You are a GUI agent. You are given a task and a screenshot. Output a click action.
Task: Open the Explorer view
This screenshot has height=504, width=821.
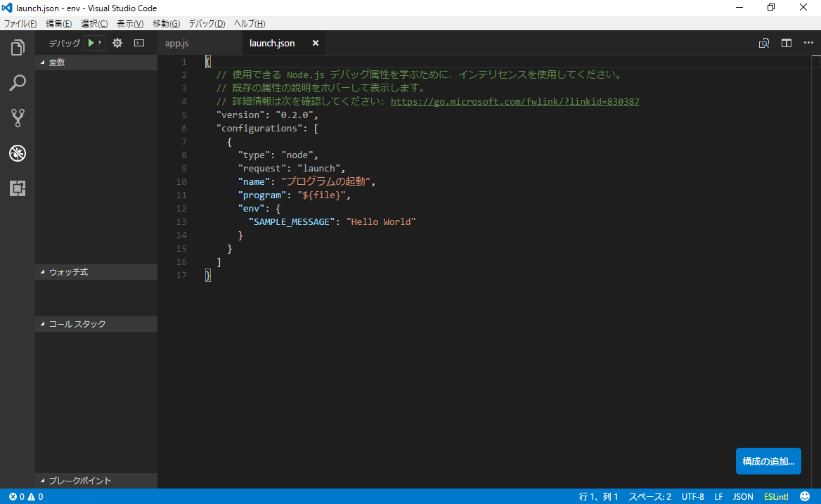click(17, 46)
